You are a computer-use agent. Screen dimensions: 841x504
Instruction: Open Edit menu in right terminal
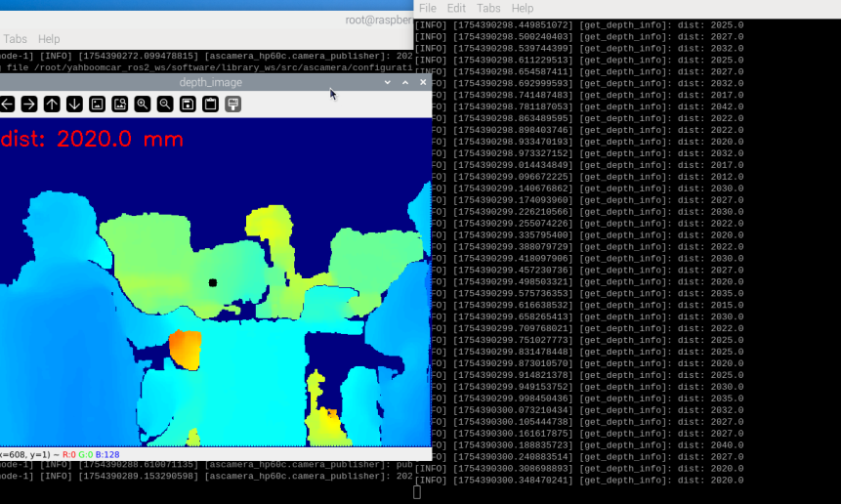[456, 8]
